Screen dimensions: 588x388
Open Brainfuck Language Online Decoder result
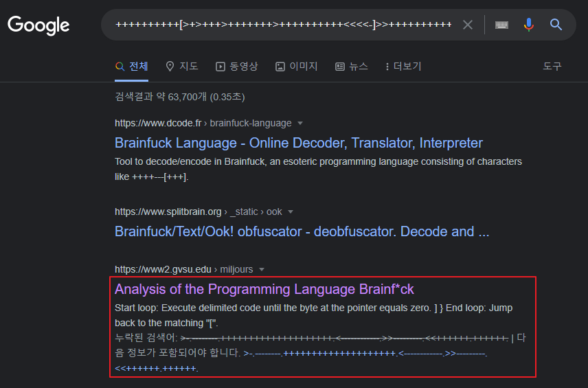pos(299,143)
